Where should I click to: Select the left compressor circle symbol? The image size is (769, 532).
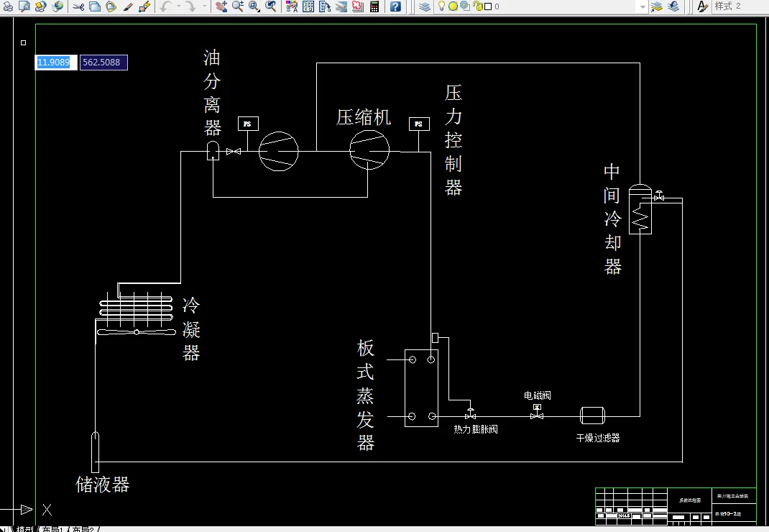tap(279, 151)
